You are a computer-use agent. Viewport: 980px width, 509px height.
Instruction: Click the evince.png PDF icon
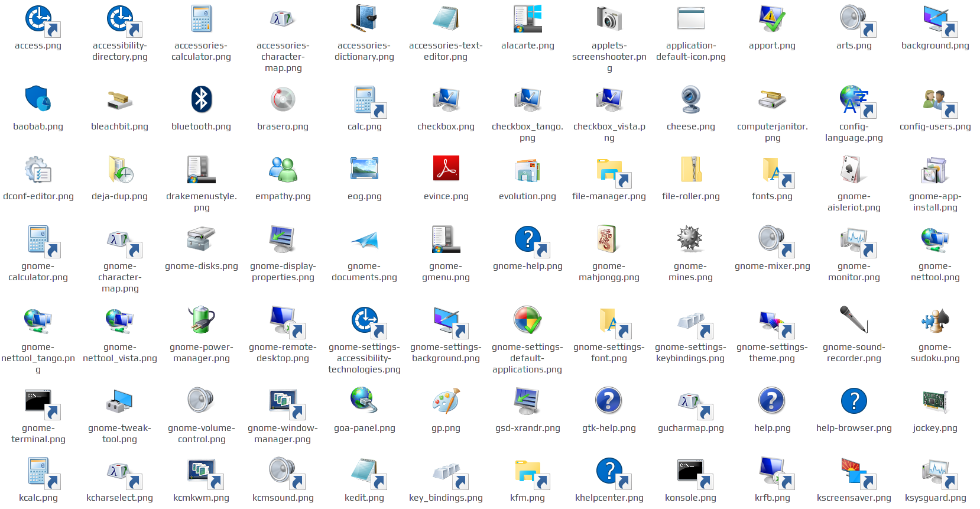click(x=446, y=168)
